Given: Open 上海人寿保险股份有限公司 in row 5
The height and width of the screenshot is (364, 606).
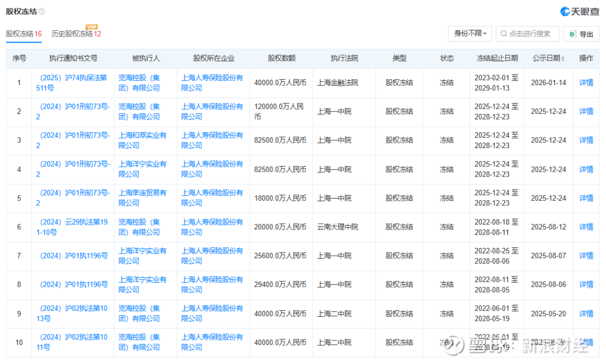Looking at the screenshot, I should 212,198.
